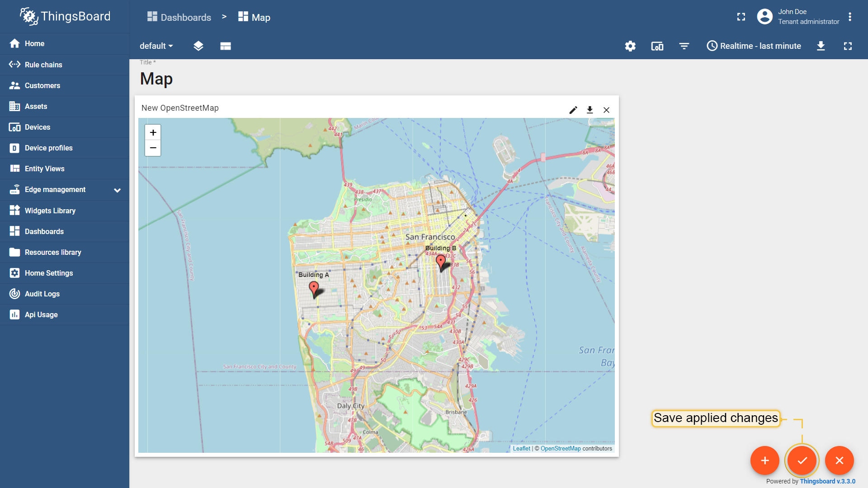
Task: Zoom in on the map
Action: click(x=153, y=132)
